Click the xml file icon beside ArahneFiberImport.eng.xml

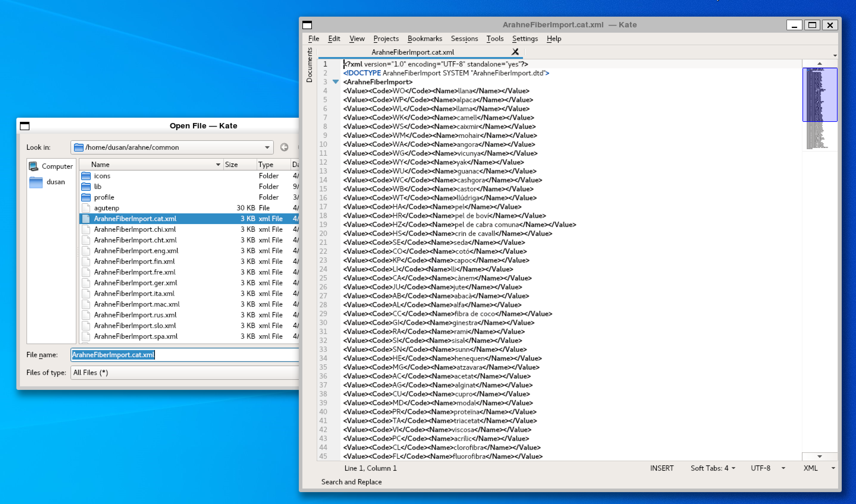click(x=86, y=251)
